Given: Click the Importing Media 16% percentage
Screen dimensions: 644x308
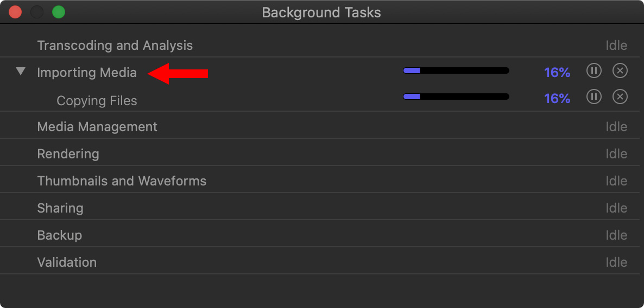Looking at the screenshot, I should (x=557, y=73).
